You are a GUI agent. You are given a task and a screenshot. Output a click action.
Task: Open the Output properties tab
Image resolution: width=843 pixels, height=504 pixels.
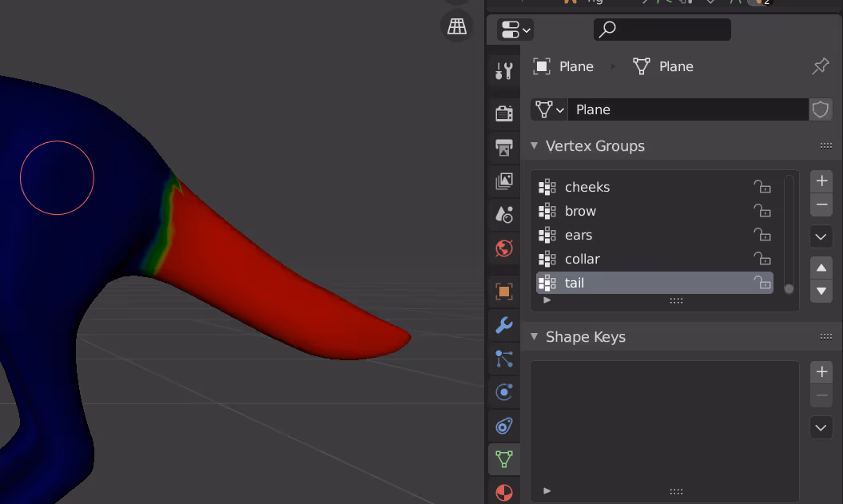click(x=503, y=147)
